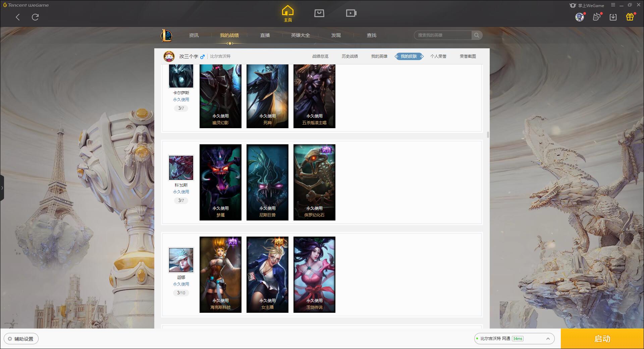Select the 迦娜 champion portrait
The height and width of the screenshot is (349, 644).
coord(181,260)
